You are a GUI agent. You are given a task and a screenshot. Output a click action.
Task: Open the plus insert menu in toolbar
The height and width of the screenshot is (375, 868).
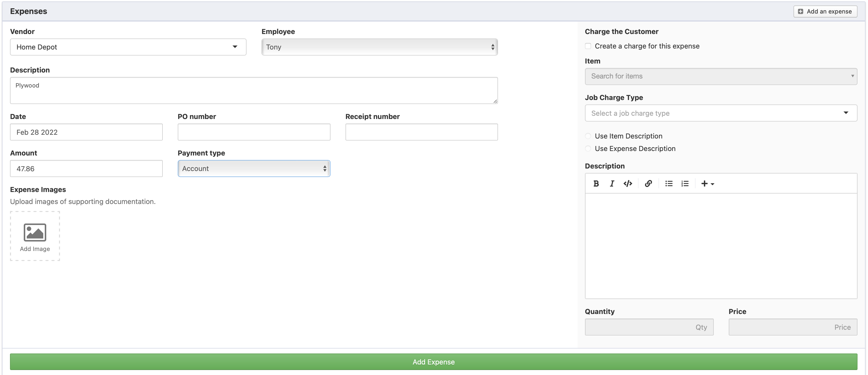(707, 184)
